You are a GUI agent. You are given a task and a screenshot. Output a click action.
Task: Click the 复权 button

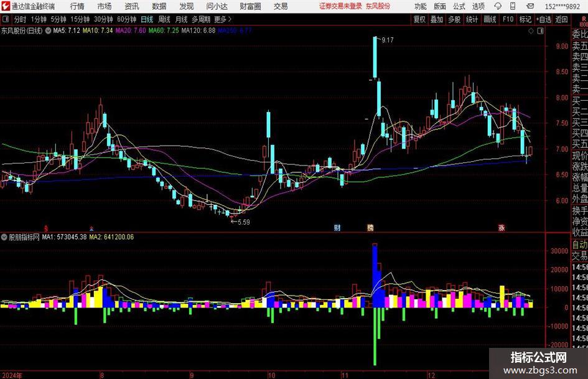[419, 19]
